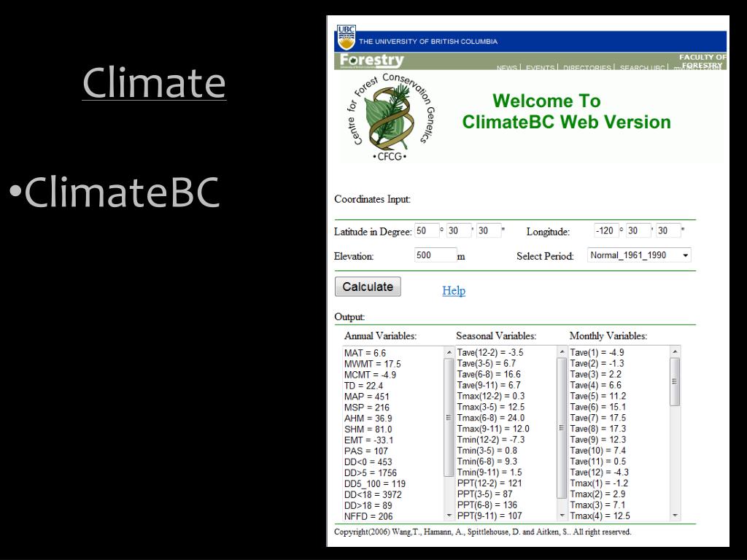
Task: Click the UBC crest logo
Action: [347, 38]
